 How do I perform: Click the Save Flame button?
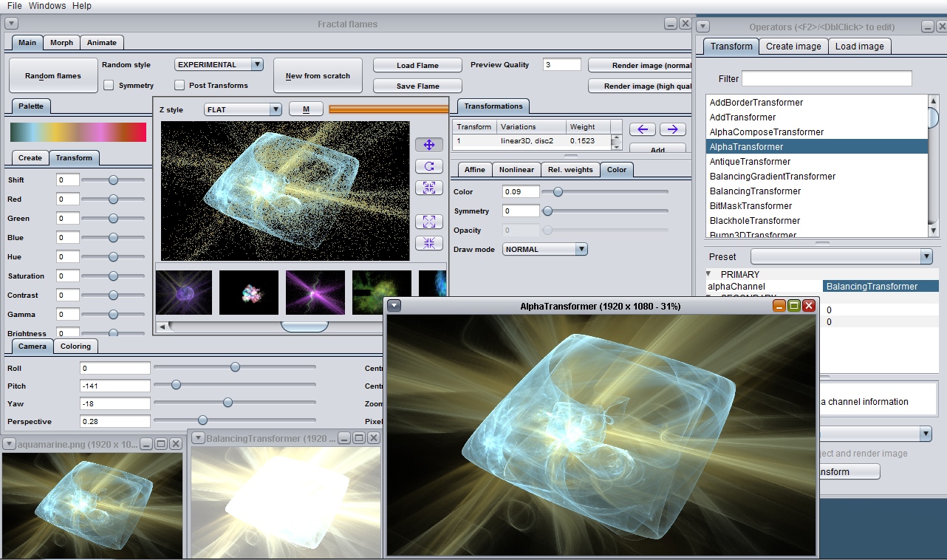coord(417,86)
